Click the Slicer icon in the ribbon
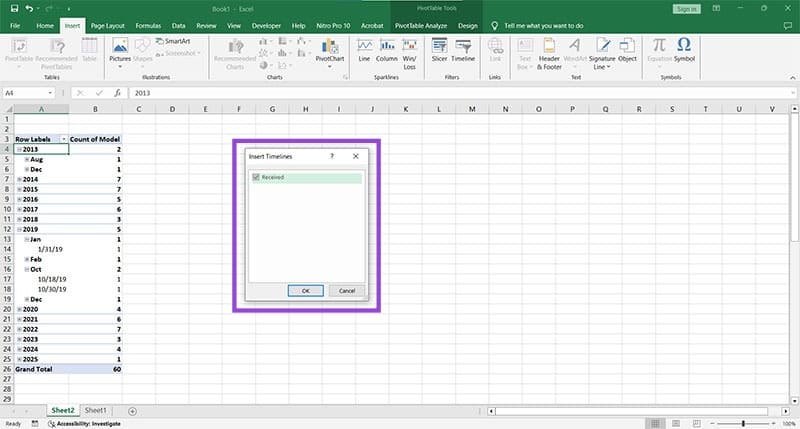This screenshot has width=800, height=429. [x=439, y=51]
